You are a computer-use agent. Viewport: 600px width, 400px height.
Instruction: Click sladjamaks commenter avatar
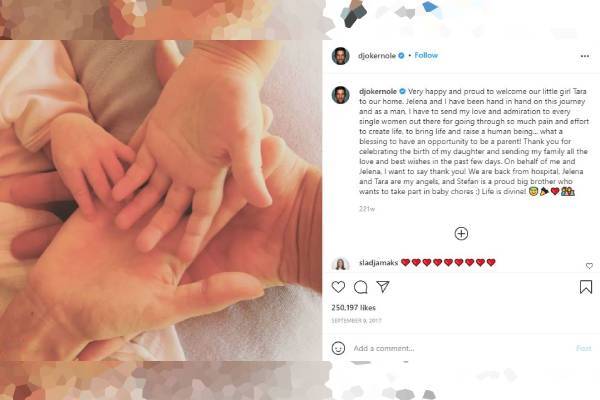[x=340, y=264]
